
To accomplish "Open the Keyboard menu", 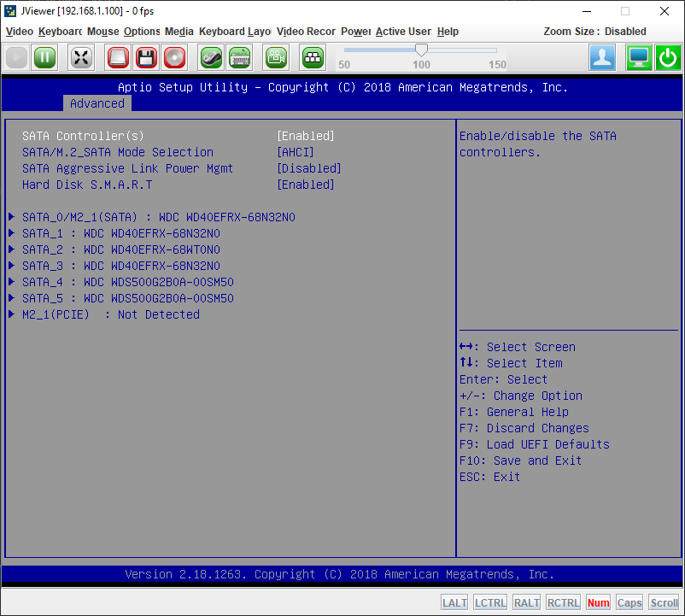I will (60, 32).
